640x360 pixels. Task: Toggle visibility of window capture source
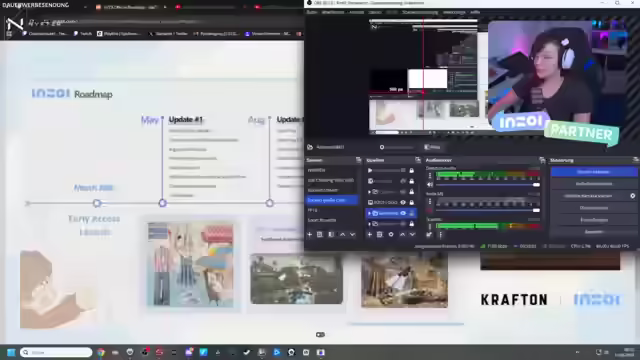coord(403,202)
